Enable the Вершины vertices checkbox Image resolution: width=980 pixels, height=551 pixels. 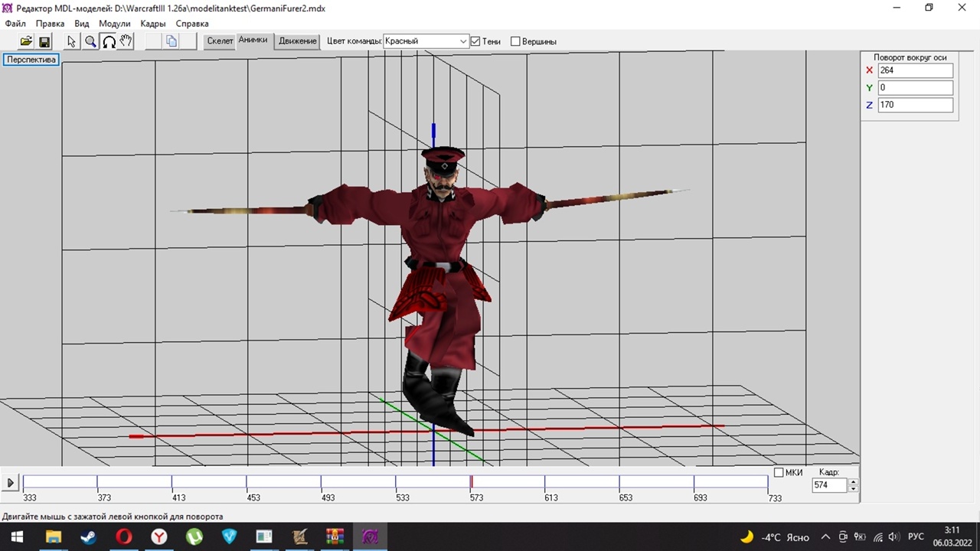[x=515, y=41]
